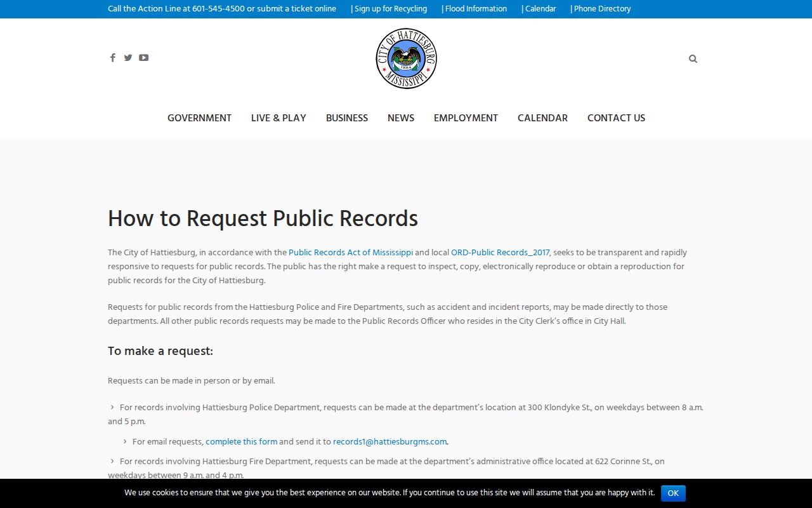
Task: Go to the Contact Us page
Action: 616,118
